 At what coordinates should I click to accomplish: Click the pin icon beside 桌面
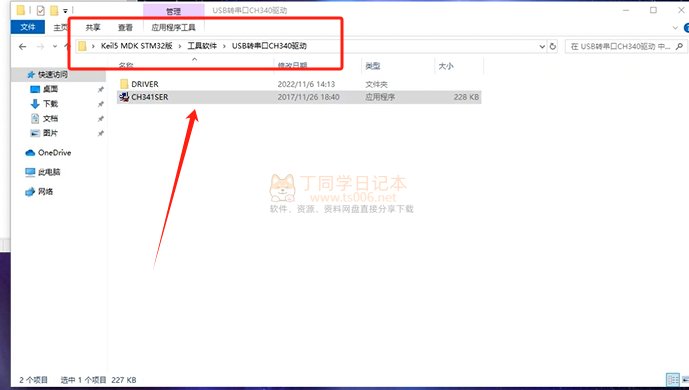101,90
